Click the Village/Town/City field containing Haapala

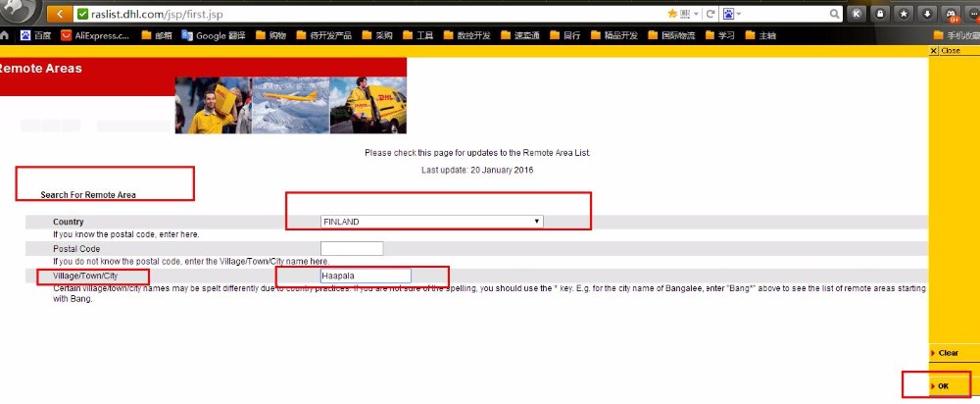click(x=366, y=276)
